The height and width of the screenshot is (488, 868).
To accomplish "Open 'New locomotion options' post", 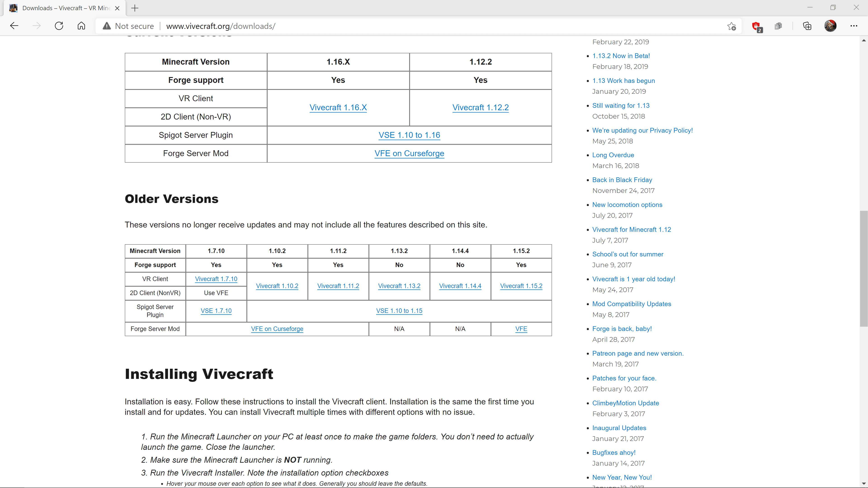I will [x=627, y=205].
